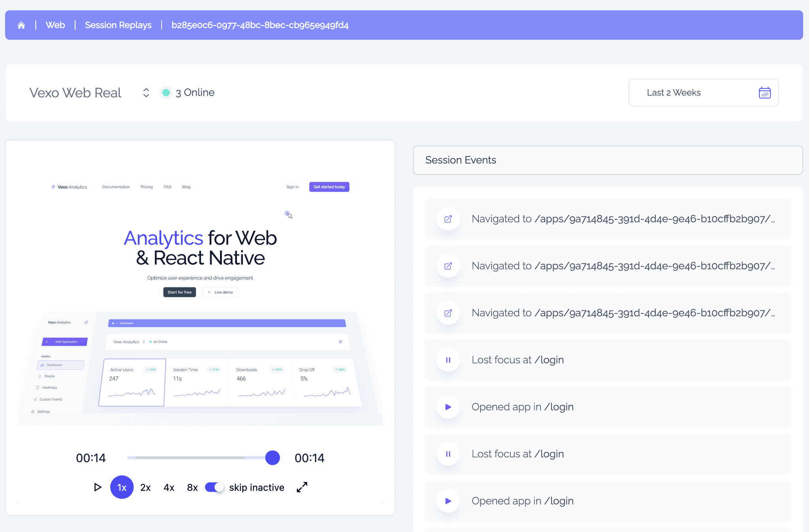Click pause icon on second Lost focus event
The width and height of the screenshot is (809, 532).
(448, 454)
